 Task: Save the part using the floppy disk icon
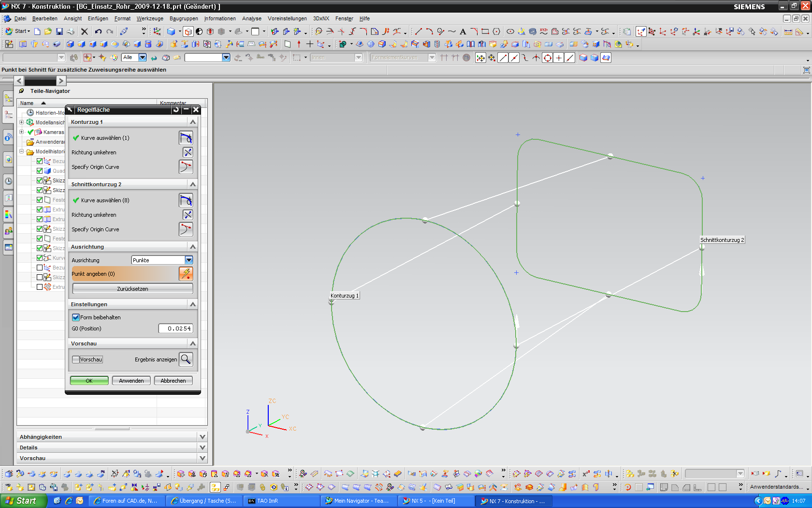[x=59, y=31]
